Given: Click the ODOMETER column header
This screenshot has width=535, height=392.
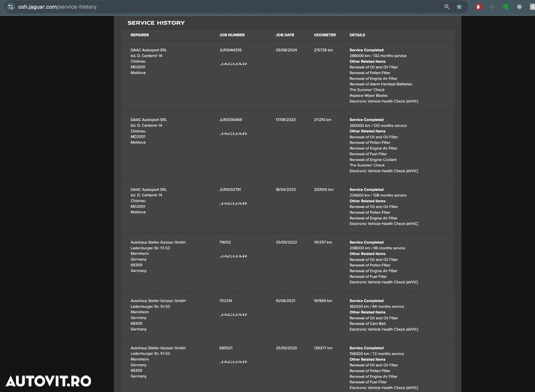Looking at the screenshot, I should 325,35.
